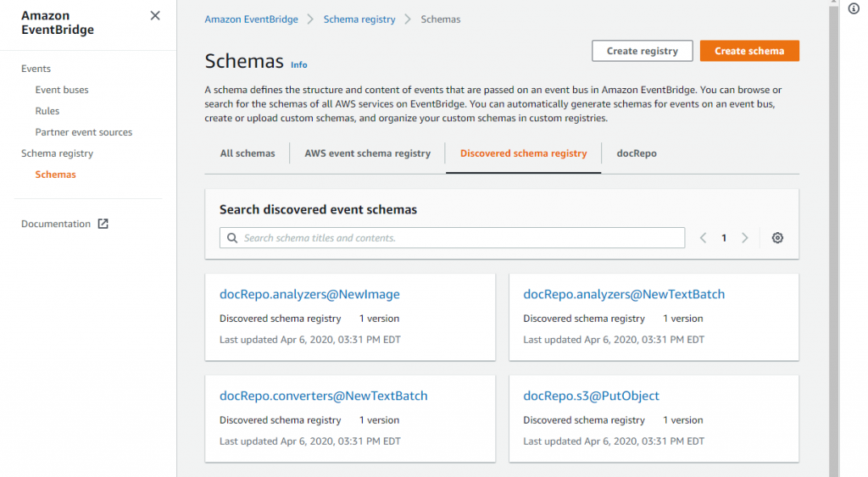Image resolution: width=868 pixels, height=477 pixels.
Task: Click the Schema registry sidebar heading
Action: (x=57, y=153)
